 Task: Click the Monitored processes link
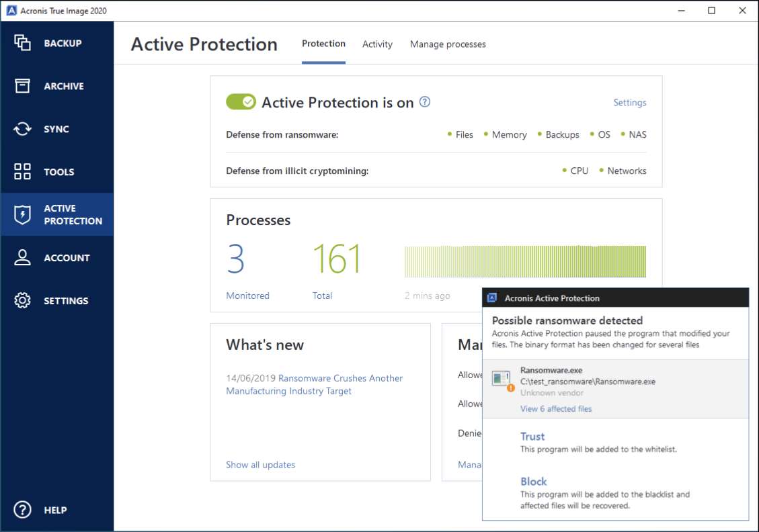click(247, 296)
